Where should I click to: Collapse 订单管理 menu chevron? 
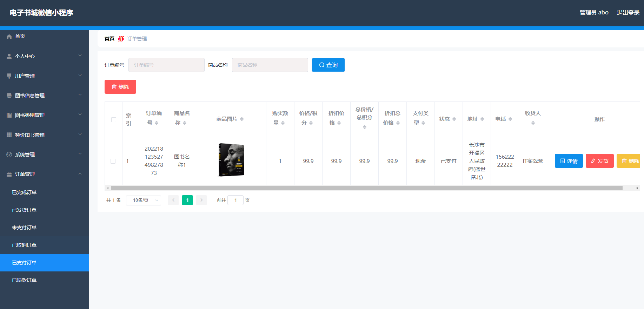pos(80,173)
